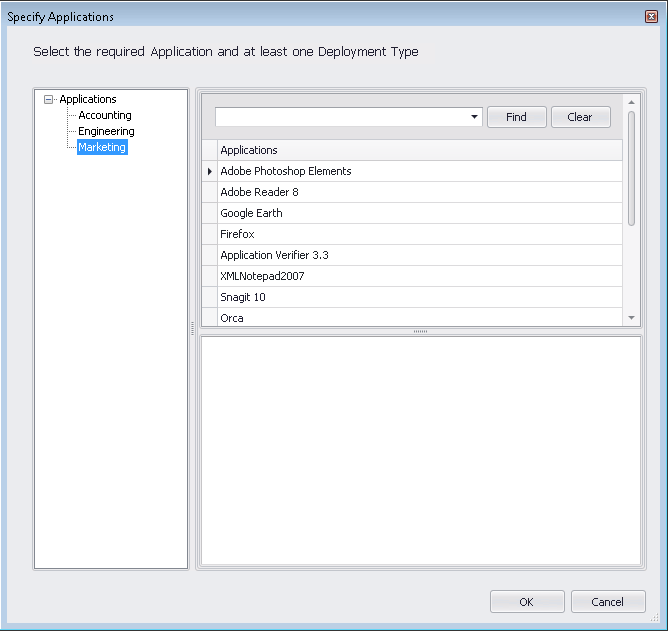
Task: Select the Accounting tree item
Action: pos(105,115)
